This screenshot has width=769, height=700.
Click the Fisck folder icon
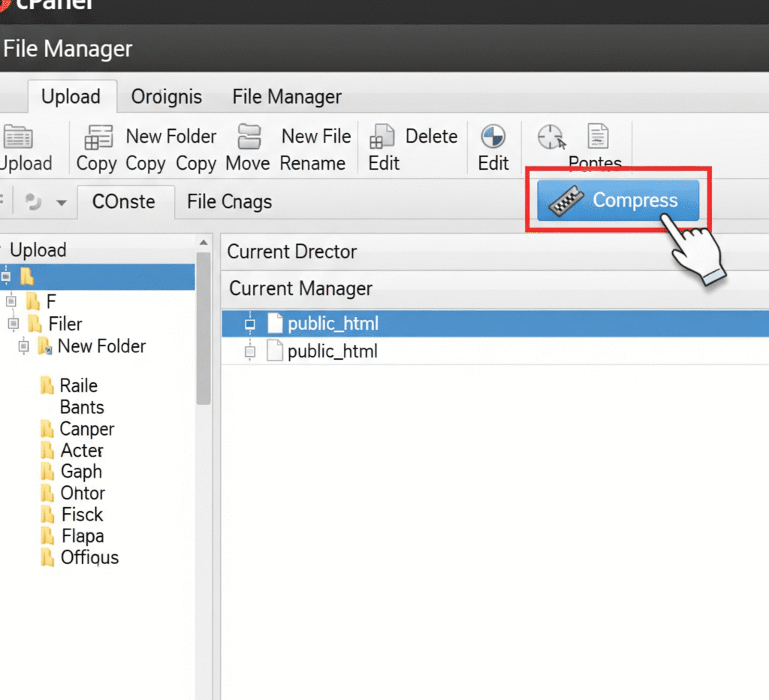coord(47,514)
